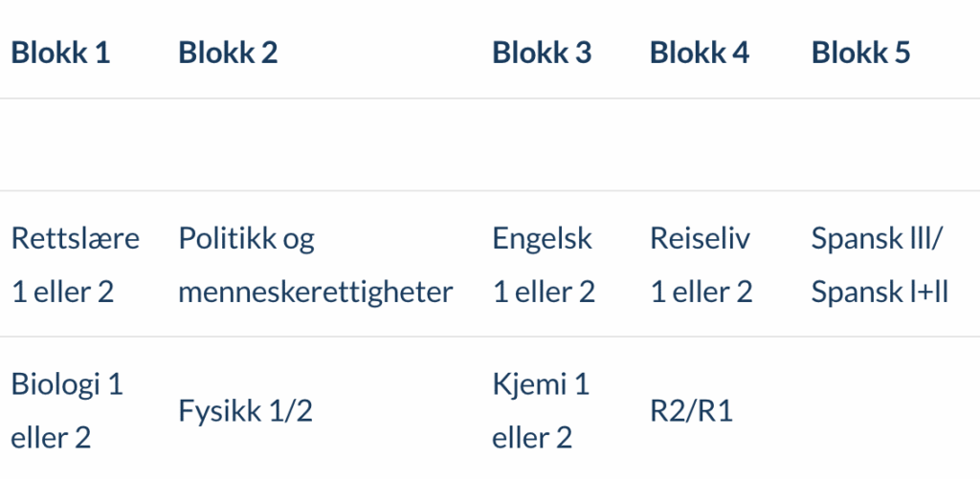Click the Blokk 3 column header

point(542,53)
